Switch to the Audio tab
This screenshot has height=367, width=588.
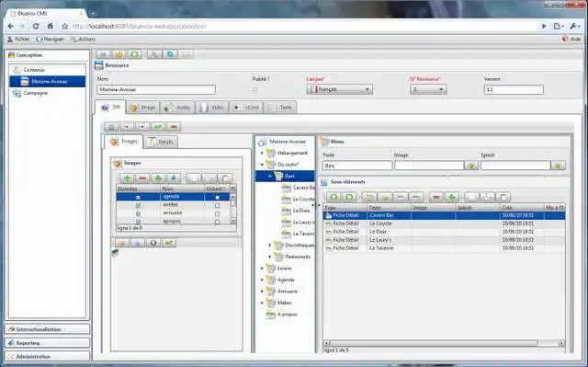tap(177, 108)
